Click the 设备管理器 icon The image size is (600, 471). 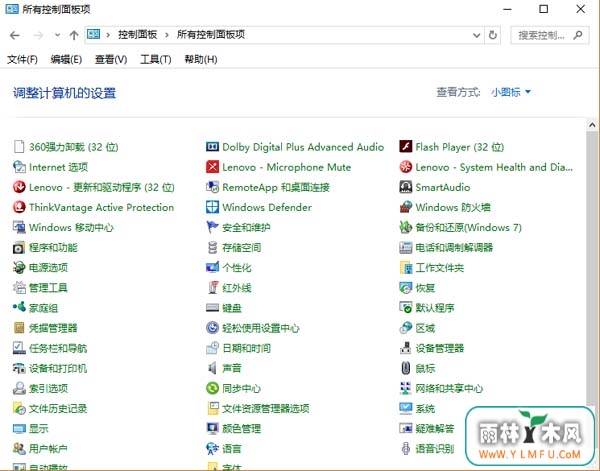pyautogui.click(x=406, y=348)
